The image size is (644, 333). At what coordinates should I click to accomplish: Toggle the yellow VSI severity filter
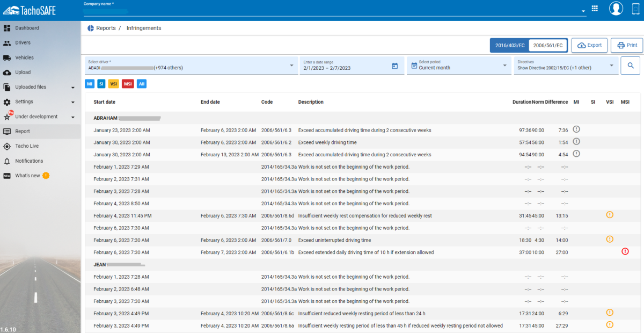114,84
